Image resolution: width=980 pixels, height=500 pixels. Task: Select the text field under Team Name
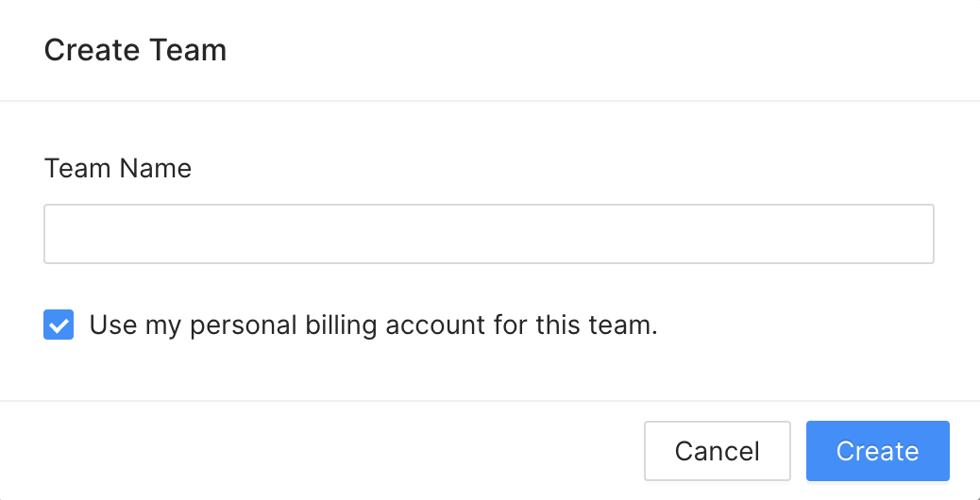(489, 233)
